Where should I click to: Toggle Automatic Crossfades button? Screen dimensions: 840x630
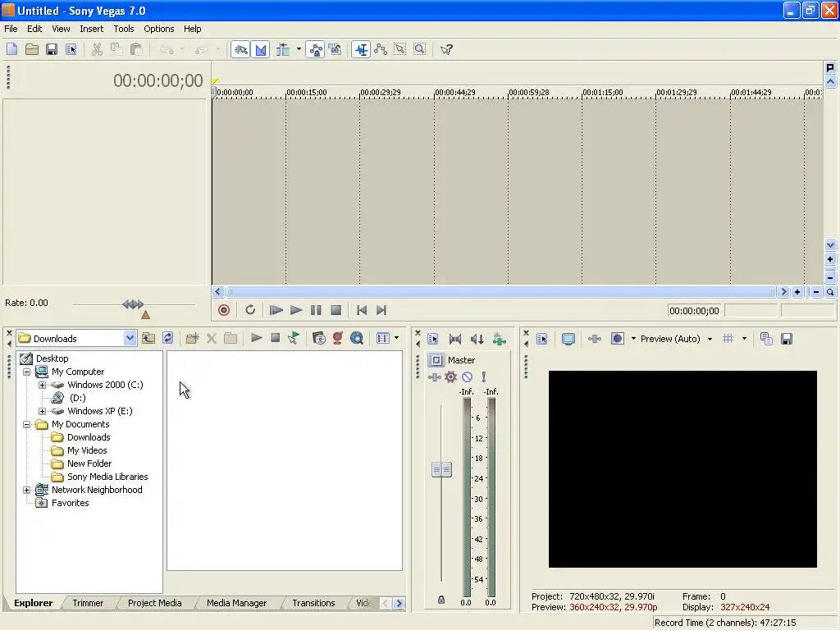pos(260,50)
